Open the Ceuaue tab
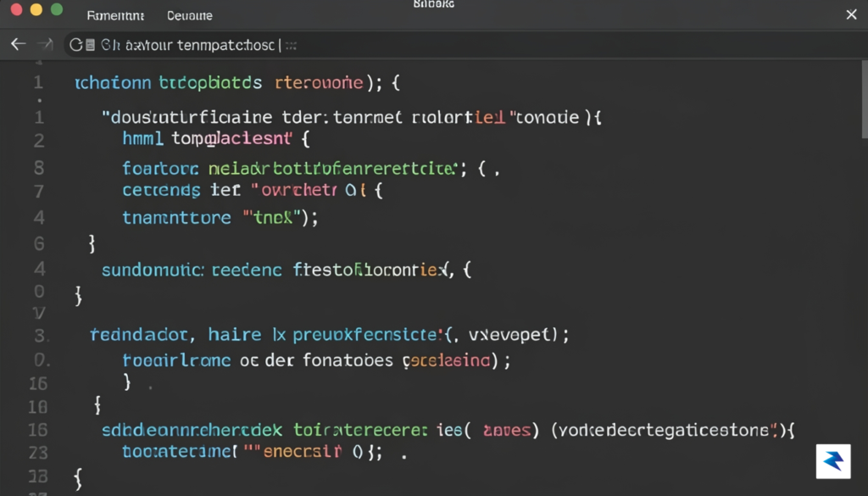Viewport: 868px width, 496px height. [x=190, y=16]
